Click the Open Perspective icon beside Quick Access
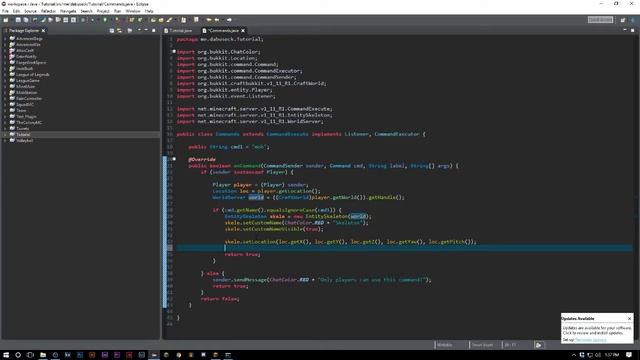The width and height of the screenshot is (640, 360). pyautogui.click(x=623, y=20)
